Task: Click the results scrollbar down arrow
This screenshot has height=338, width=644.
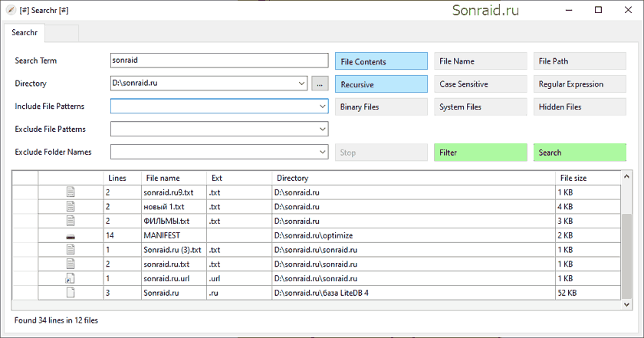Action: click(x=626, y=304)
